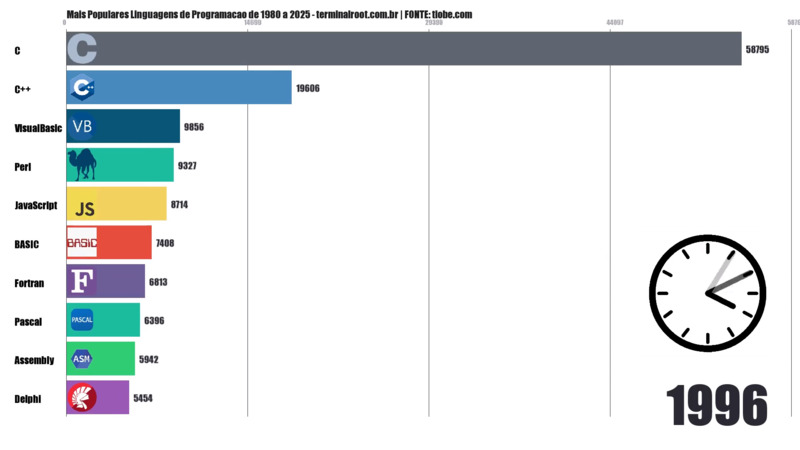The height and width of the screenshot is (450, 800).
Task: Click the value 8714
Action: pos(179,205)
